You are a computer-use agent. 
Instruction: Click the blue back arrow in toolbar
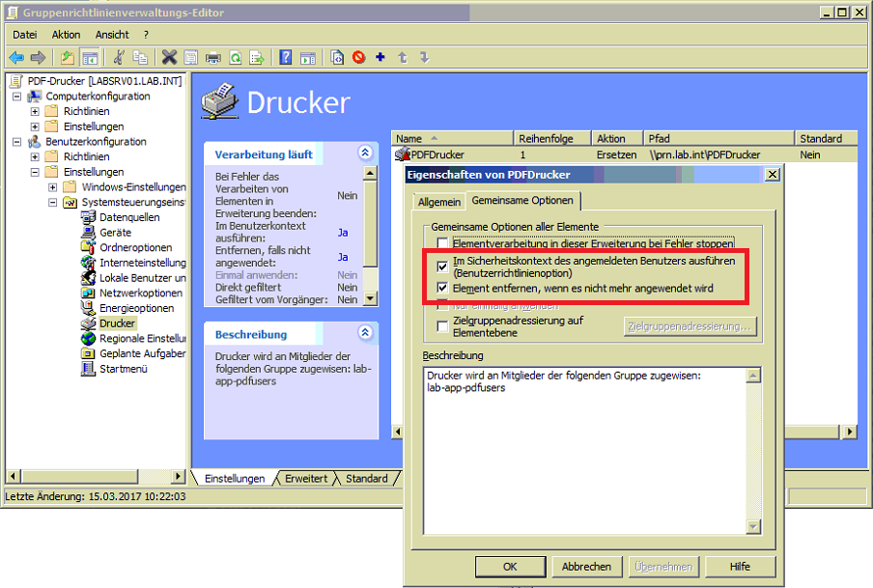click(16, 58)
